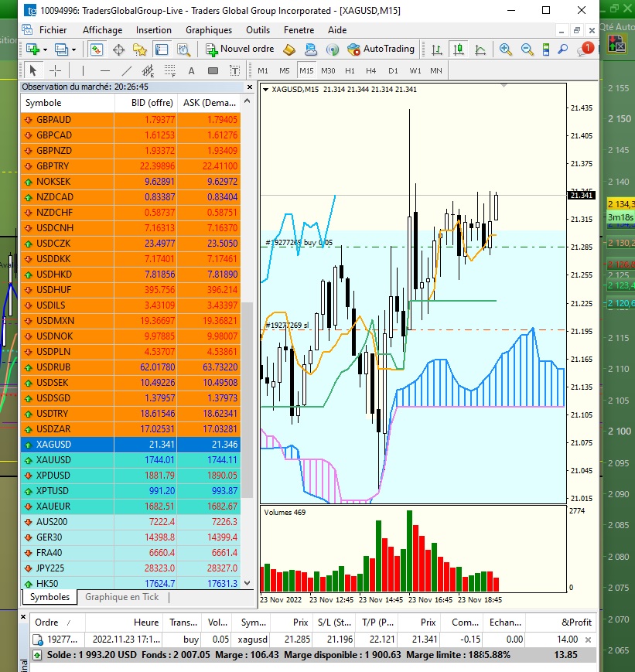Open the new chart dropdown arrow

coord(45,49)
